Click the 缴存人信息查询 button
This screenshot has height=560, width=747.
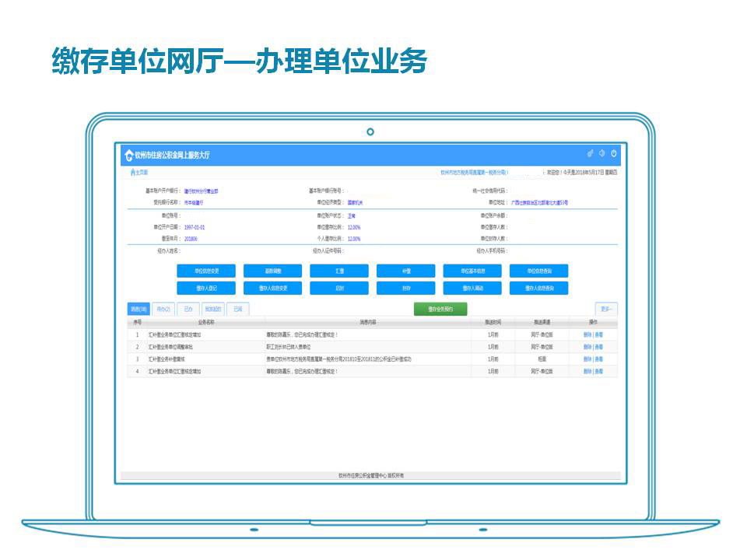click(538, 289)
